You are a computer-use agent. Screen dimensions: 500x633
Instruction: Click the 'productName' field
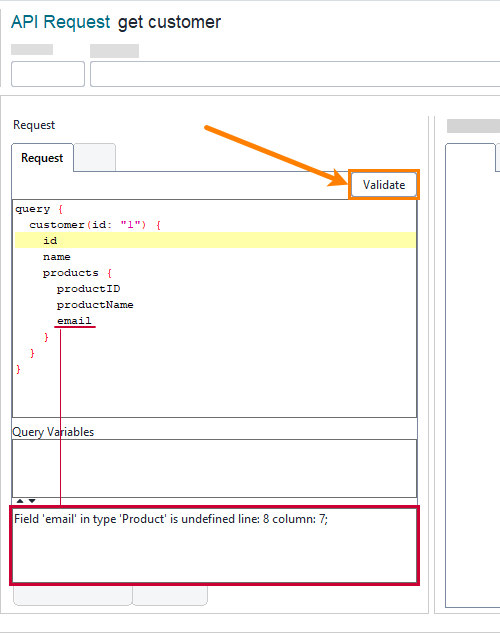[x=95, y=305]
